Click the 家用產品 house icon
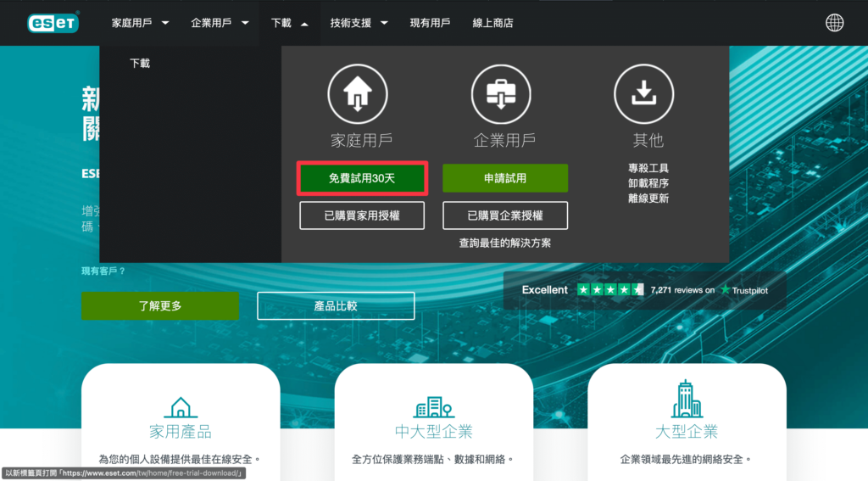 point(181,407)
